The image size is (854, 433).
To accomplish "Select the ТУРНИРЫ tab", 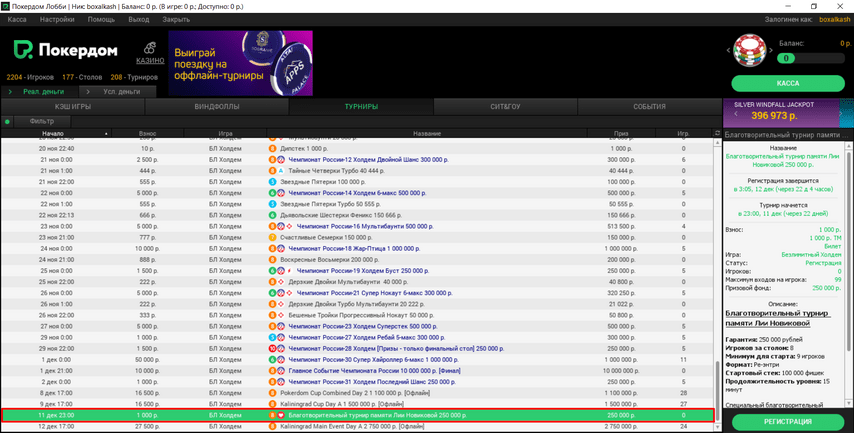I will (361, 107).
